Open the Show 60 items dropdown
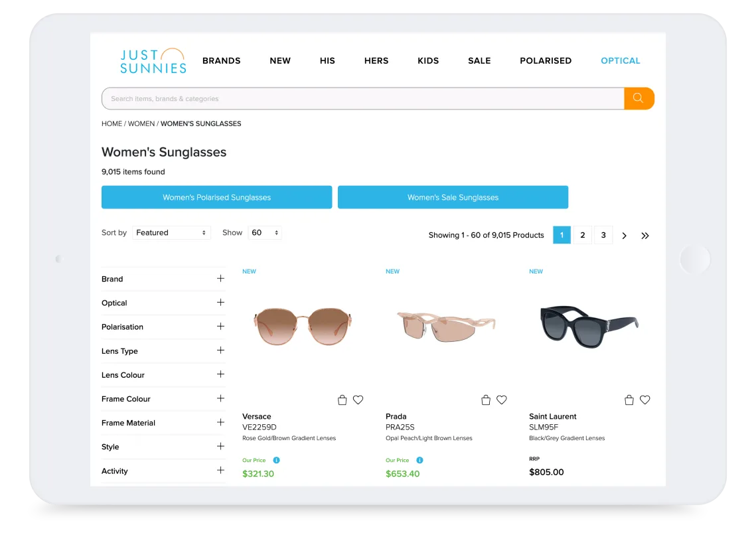This screenshot has height=533, width=756. click(265, 232)
